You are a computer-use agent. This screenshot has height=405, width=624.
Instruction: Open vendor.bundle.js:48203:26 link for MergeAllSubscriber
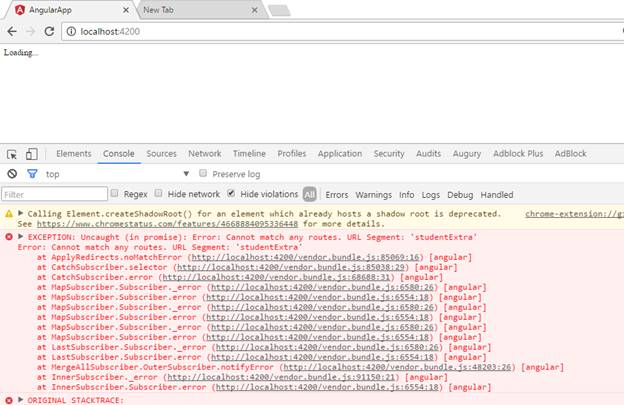click(398, 367)
